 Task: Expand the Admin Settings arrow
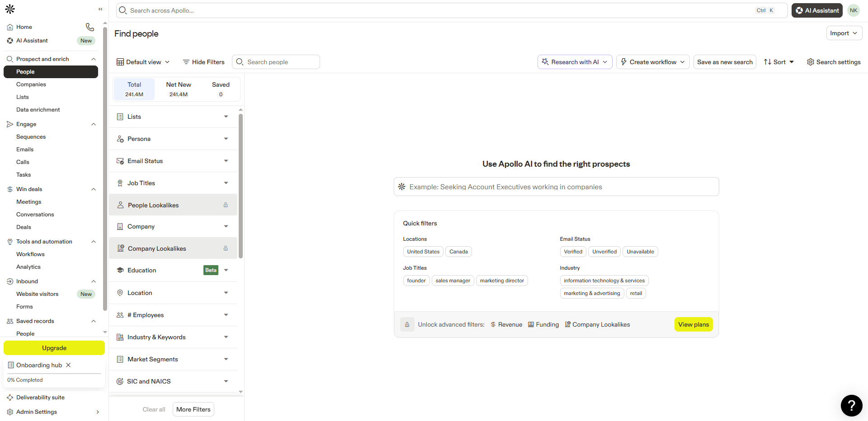98,412
